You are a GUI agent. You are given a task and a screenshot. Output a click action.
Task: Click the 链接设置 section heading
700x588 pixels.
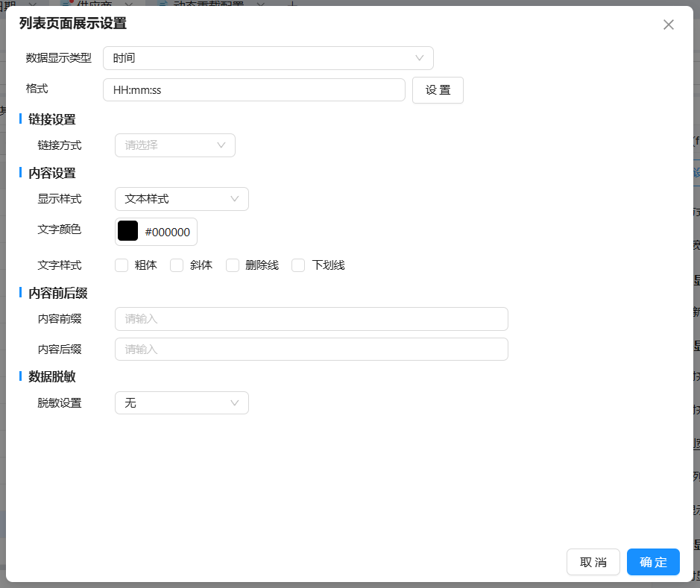pos(51,119)
